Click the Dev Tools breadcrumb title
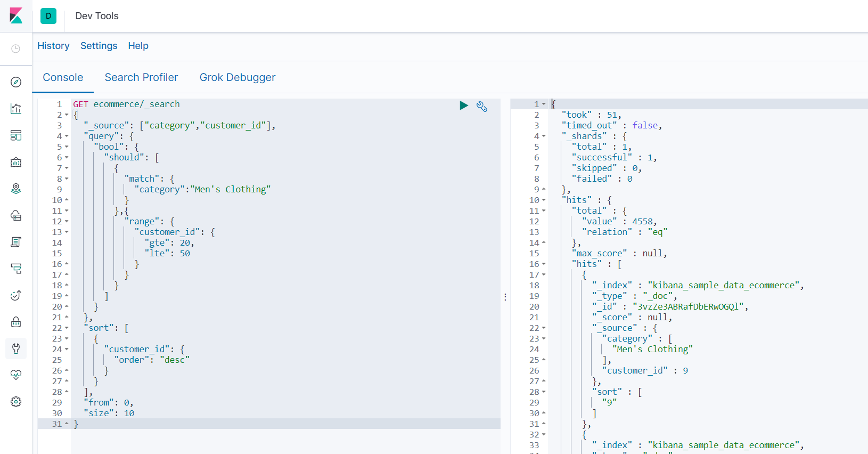The height and width of the screenshot is (454, 868). 97,16
